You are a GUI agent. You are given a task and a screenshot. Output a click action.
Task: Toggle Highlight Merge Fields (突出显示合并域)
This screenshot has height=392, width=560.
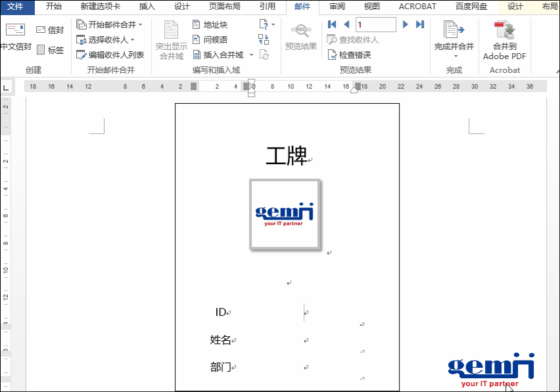tap(171, 39)
